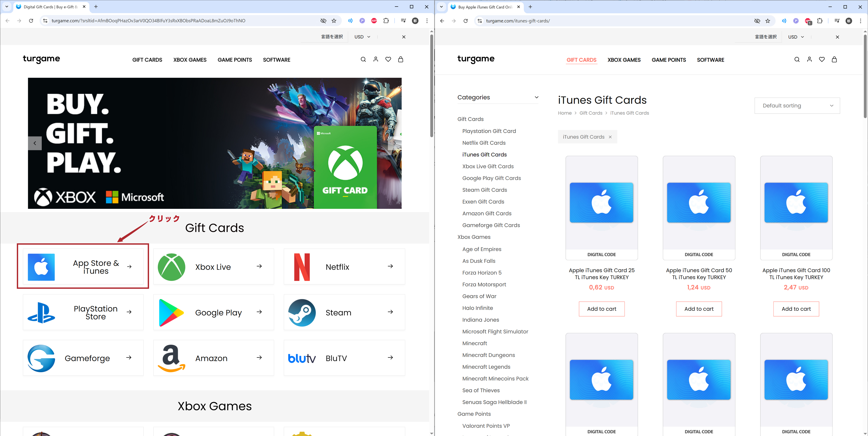This screenshot has height=436, width=868.
Task: Bookmark page with star in left browser
Action: (x=334, y=21)
